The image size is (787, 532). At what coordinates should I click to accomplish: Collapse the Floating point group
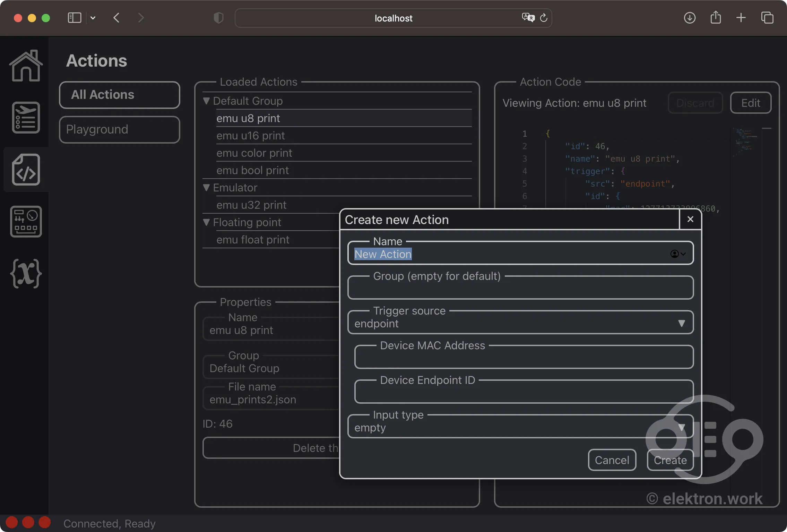(206, 222)
